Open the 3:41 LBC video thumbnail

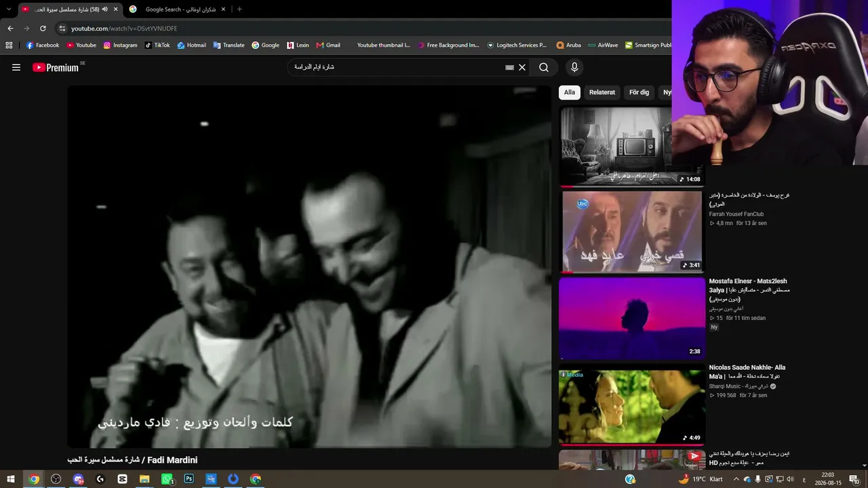coord(631,231)
